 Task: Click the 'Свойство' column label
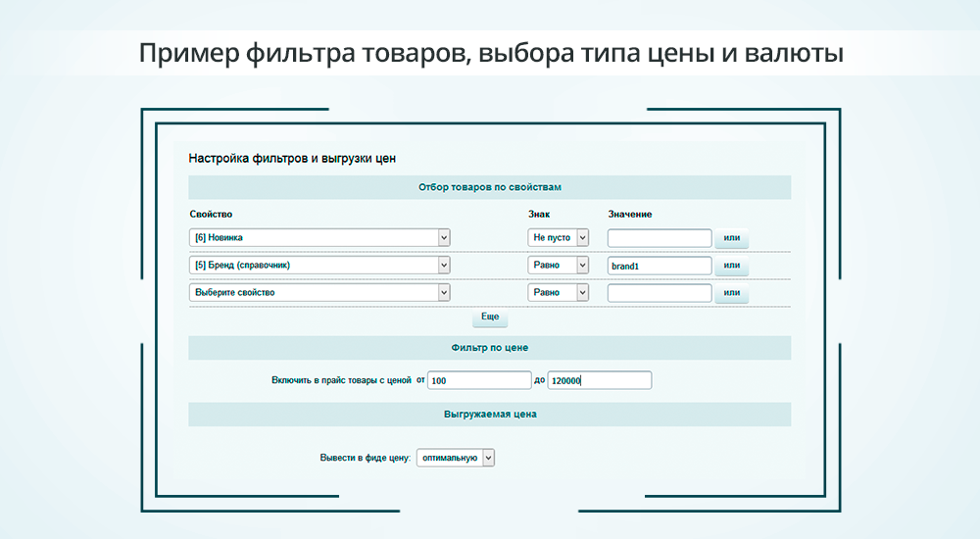(212, 214)
